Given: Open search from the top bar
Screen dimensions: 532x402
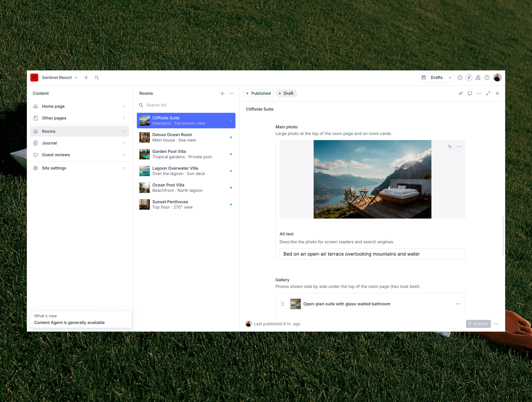Looking at the screenshot, I should pyautogui.click(x=97, y=77).
